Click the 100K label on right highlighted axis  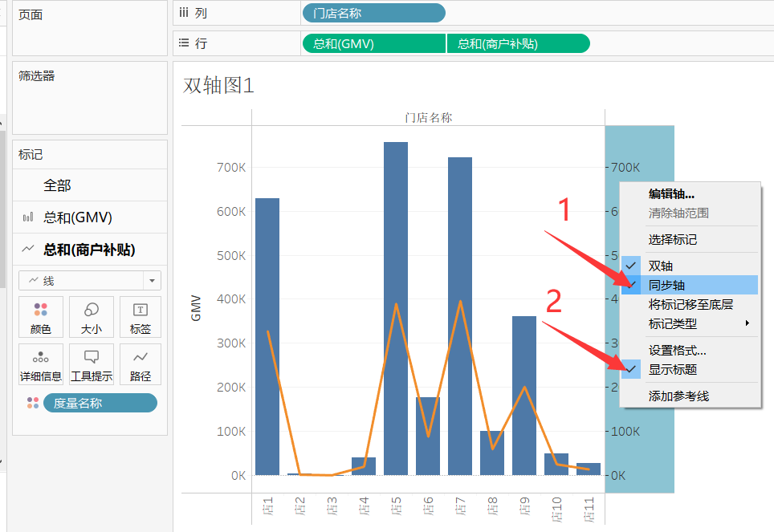click(625, 432)
